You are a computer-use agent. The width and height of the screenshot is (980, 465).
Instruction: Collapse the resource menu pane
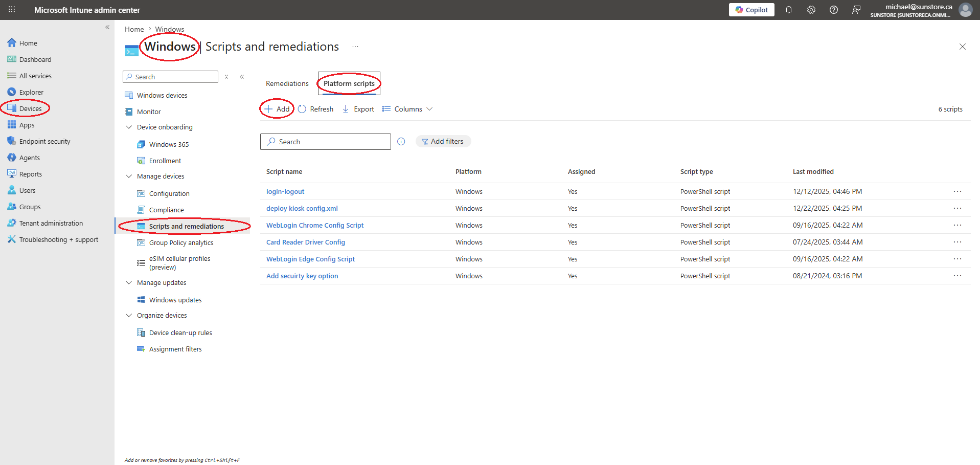(x=242, y=77)
